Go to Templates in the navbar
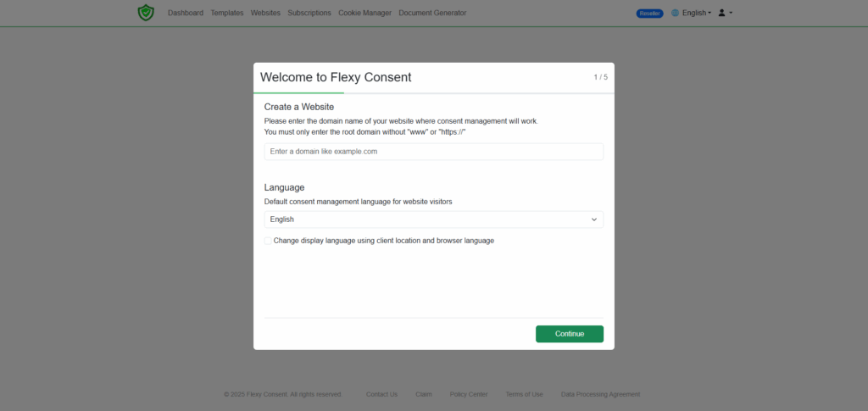 227,13
